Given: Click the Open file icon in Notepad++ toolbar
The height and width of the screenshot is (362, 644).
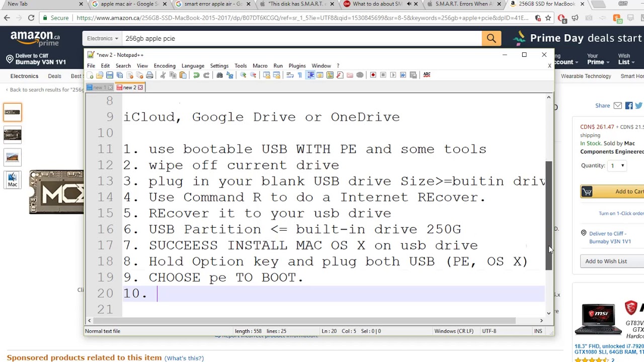Looking at the screenshot, I should [100, 75].
